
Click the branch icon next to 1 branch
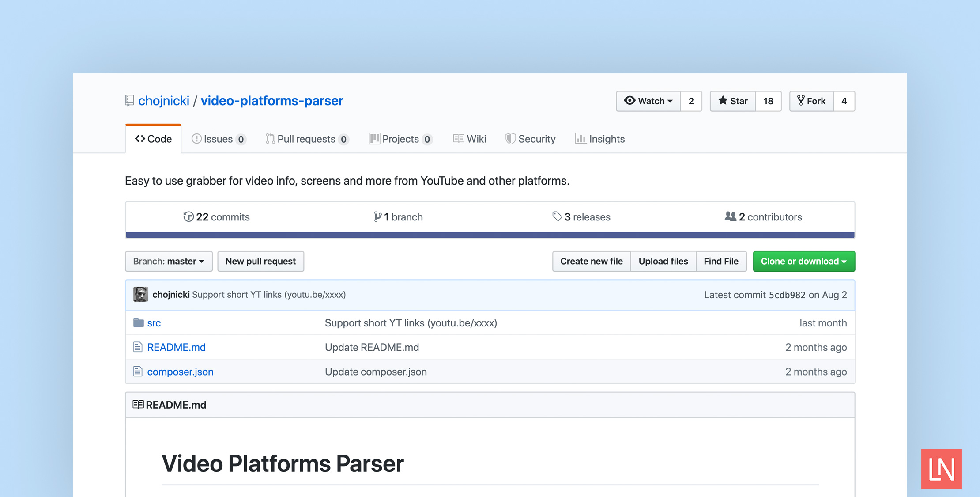377,216
